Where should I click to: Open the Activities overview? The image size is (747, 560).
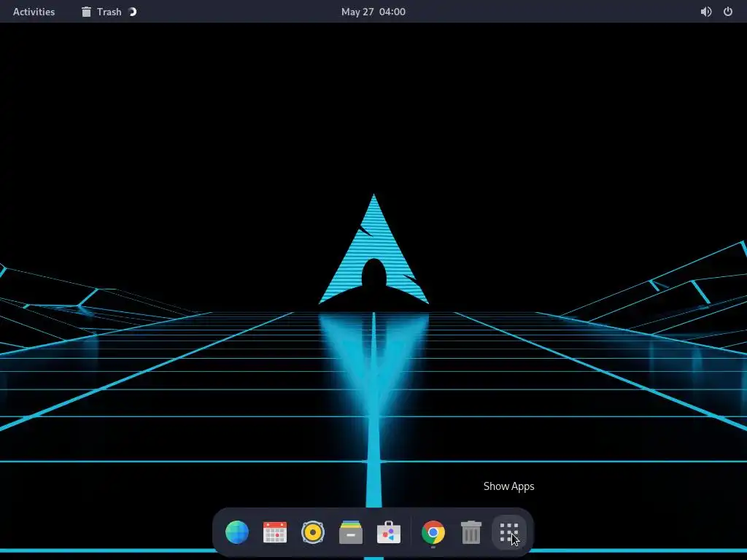[x=34, y=12]
